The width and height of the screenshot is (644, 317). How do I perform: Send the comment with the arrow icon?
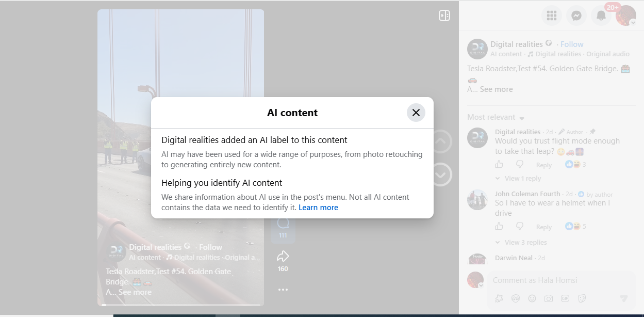624,298
